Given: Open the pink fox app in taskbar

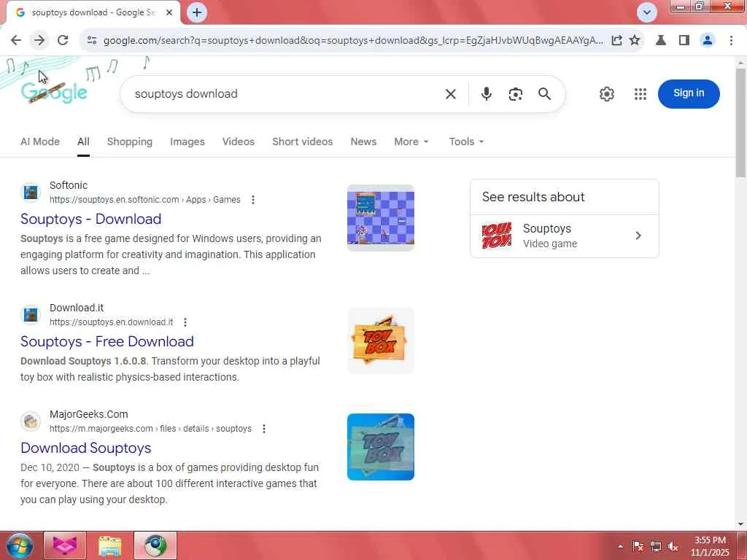Looking at the screenshot, I should pos(65,545).
